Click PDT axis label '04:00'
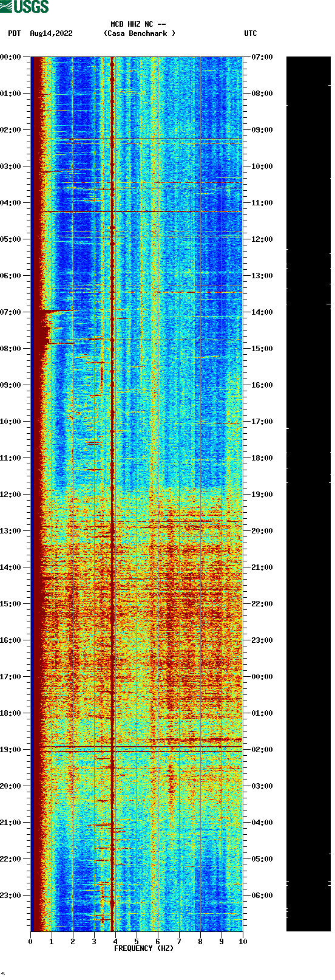 10,203
